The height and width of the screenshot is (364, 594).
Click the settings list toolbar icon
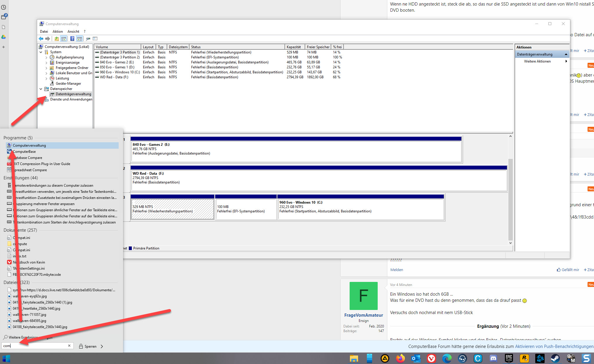coord(95,39)
